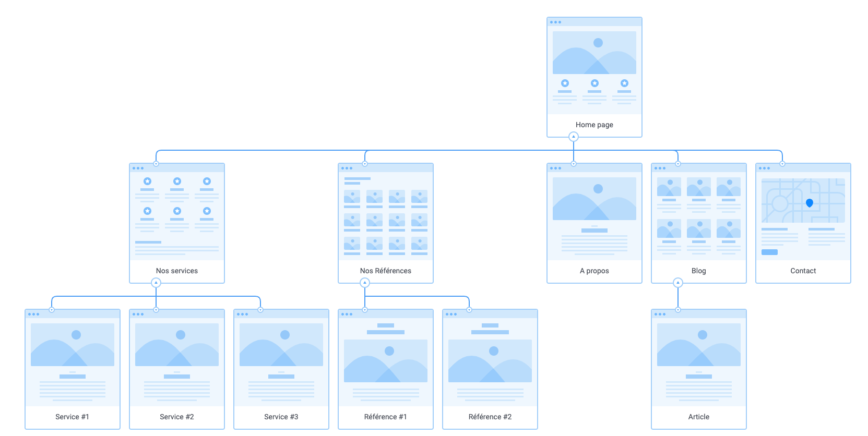Select the Service #2 page image

pyautogui.click(x=176, y=345)
